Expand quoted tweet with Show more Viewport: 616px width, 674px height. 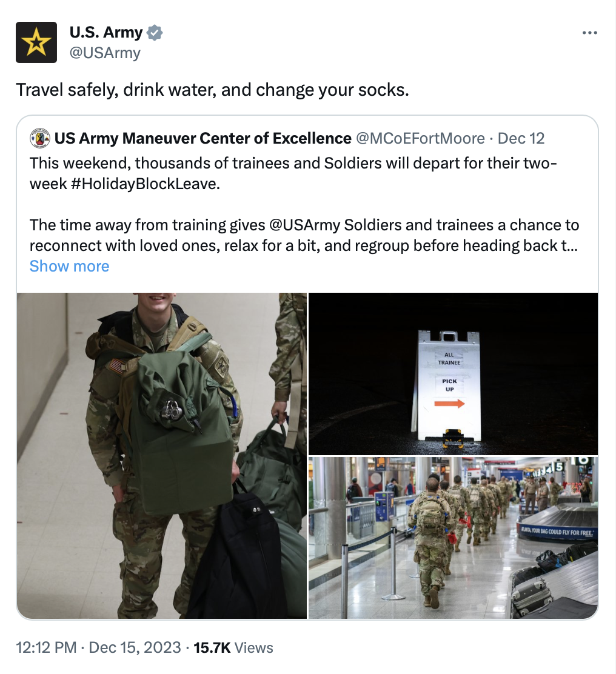point(69,266)
